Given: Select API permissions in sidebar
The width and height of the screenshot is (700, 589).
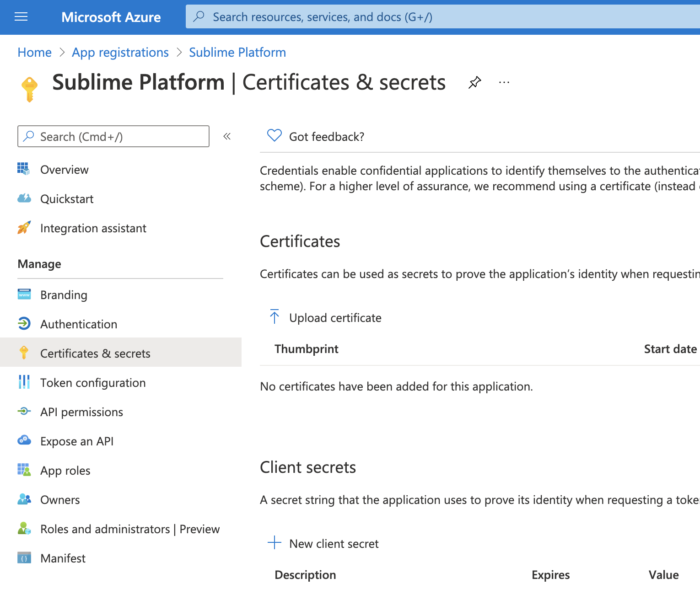Looking at the screenshot, I should coord(81,412).
